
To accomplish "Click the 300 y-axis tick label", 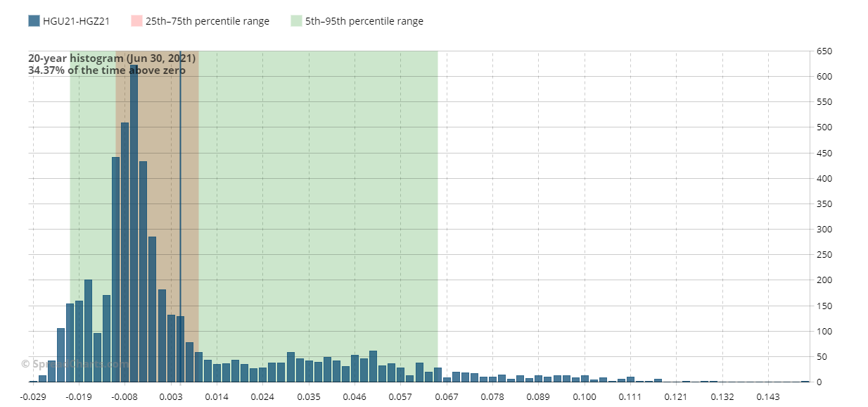I will pyautogui.click(x=824, y=230).
